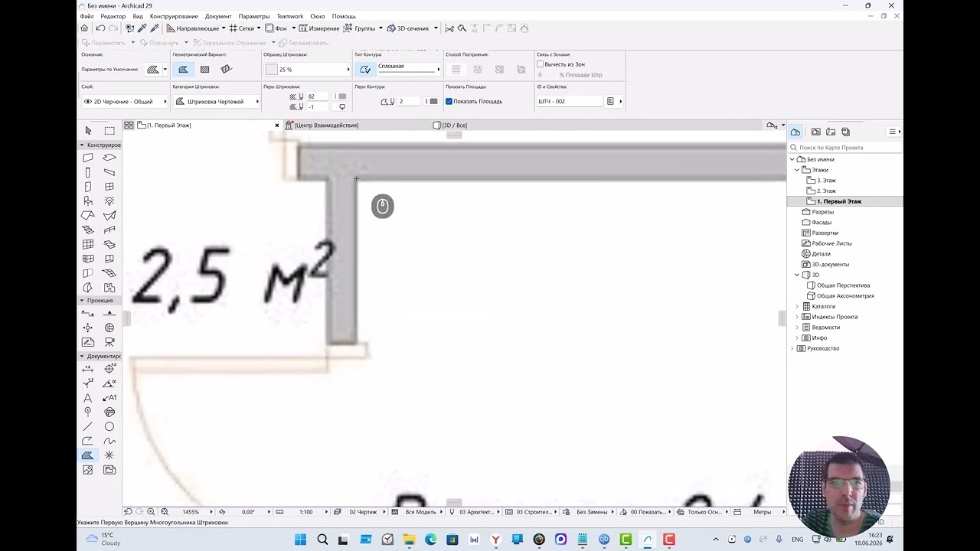Select the Window tool
Viewport: 980px width, 551px height.
coord(109,187)
